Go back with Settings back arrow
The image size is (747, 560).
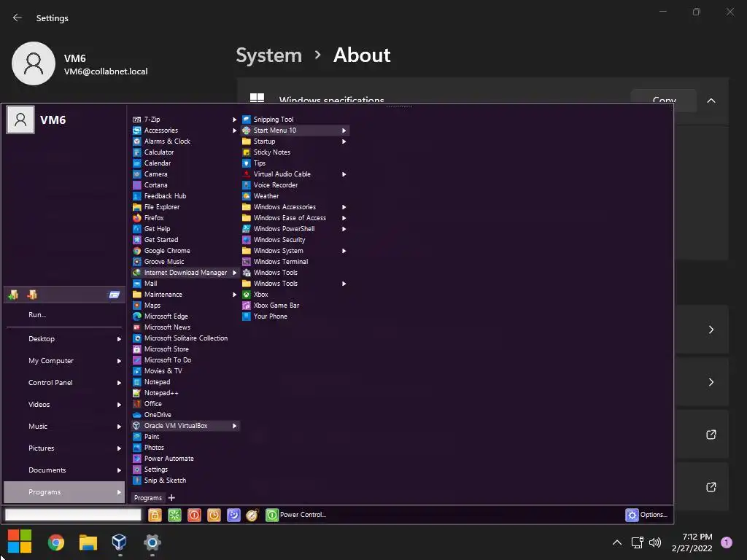click(x=18, y=17)
